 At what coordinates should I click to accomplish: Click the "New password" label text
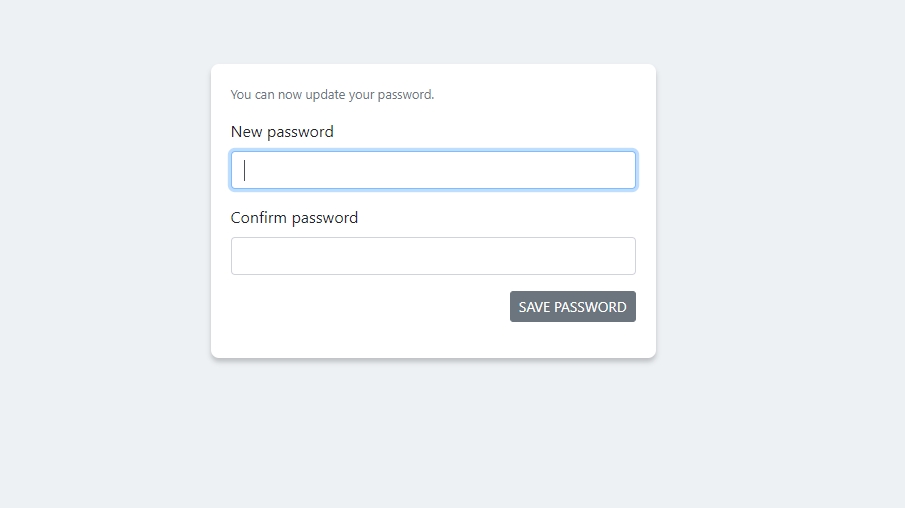click(x=282, y=132)
